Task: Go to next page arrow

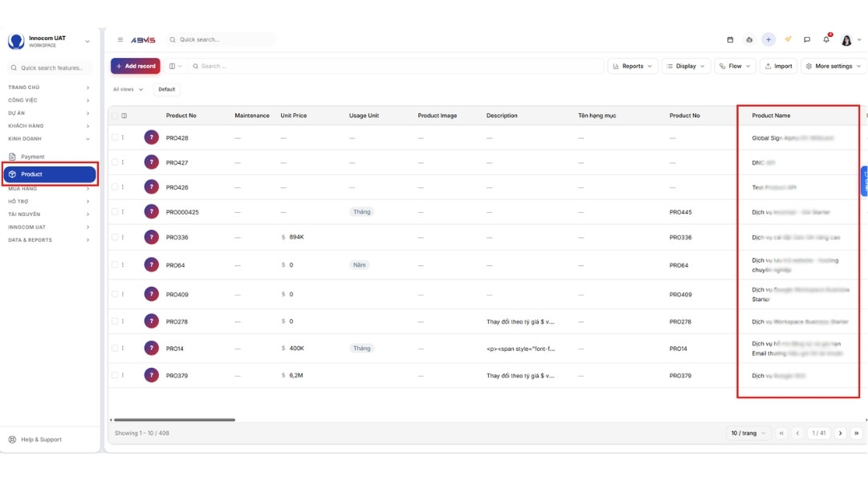Action: (x=841, y=433)
